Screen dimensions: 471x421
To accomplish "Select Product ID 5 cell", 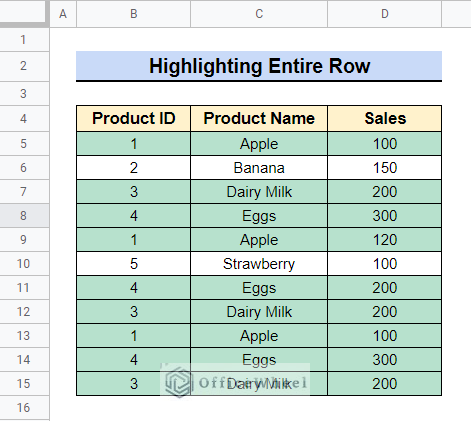I will (x=133, y=264).
